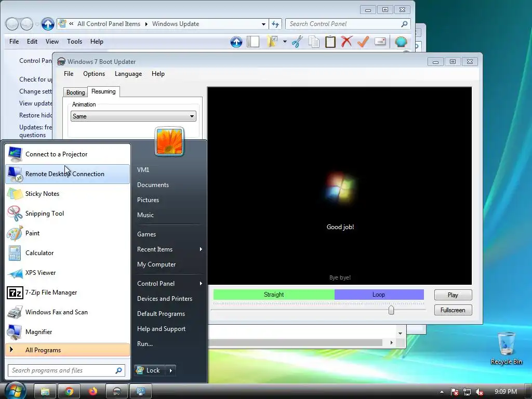This screenshot has width=532, height=399.
Task: Launch Remote Desktop Connection from Start menu
Action: [68, 174]
